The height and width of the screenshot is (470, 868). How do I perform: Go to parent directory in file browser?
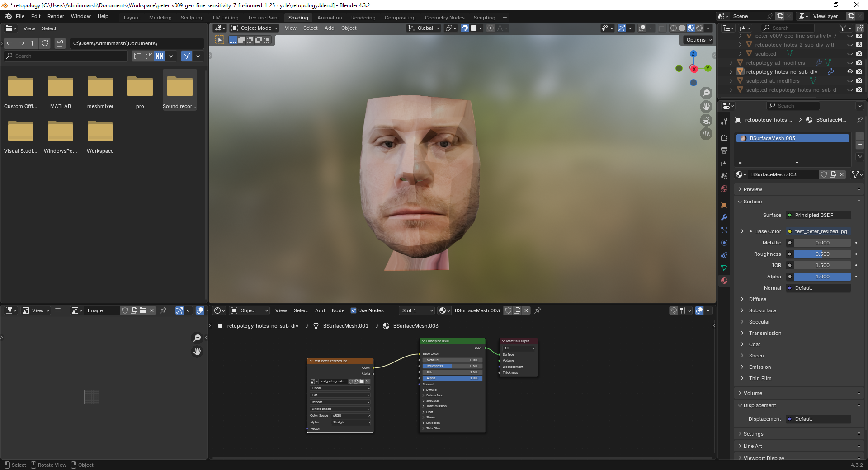tap(33, 43)
